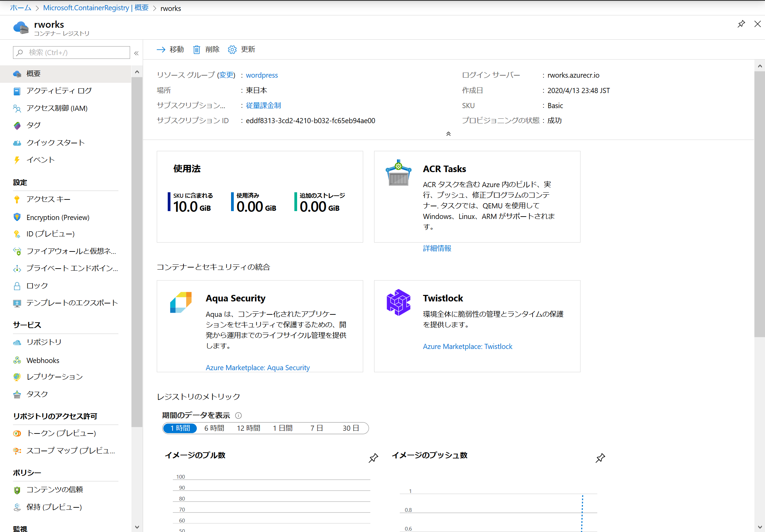
Task: Click the 更新 gear icon
Action: point(232,50)
